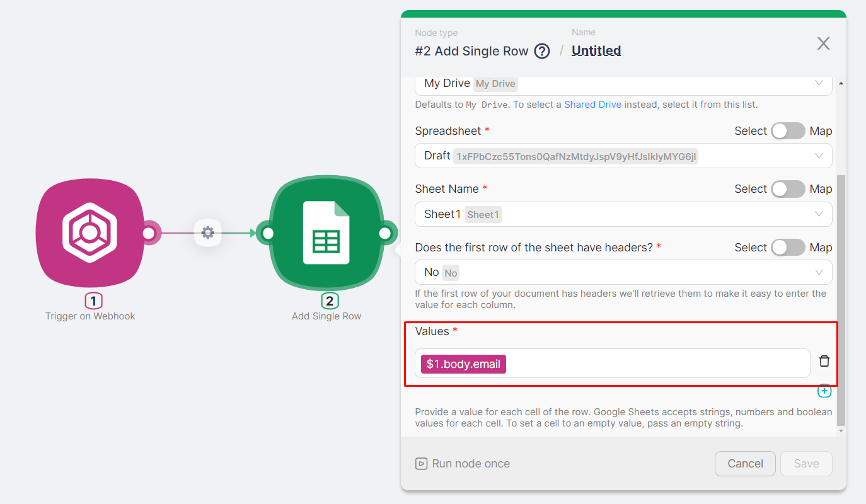Click the Add Single Row output connector
The width and height of the screenshot is (866, 504).
click(x=385, y=234)
